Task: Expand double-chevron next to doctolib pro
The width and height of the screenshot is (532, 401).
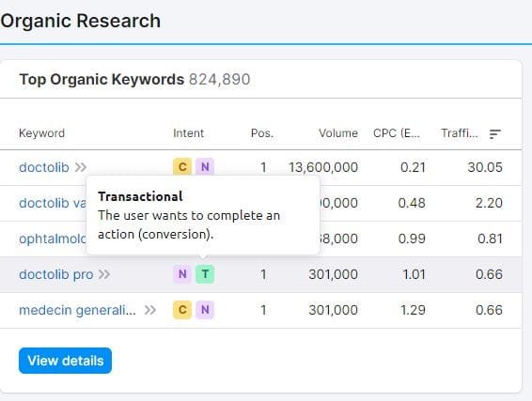Action: coord(104,274)
